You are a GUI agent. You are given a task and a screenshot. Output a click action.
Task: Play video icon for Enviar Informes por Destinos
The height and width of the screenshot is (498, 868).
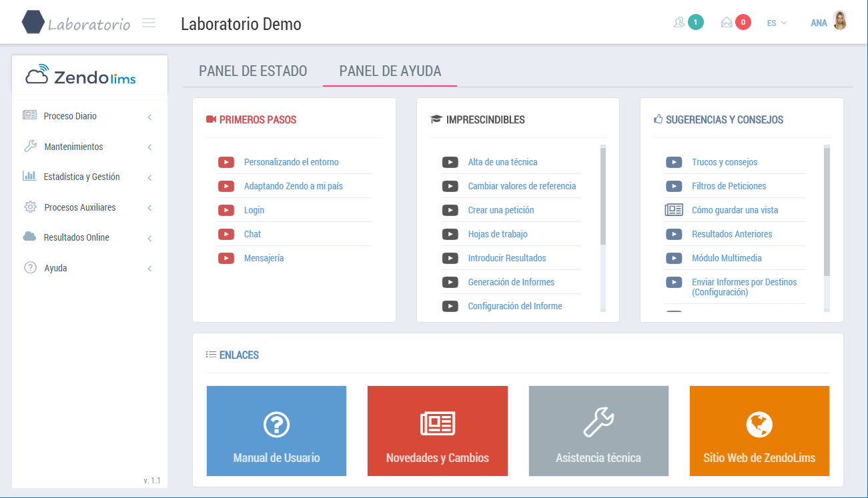(674, 282)
